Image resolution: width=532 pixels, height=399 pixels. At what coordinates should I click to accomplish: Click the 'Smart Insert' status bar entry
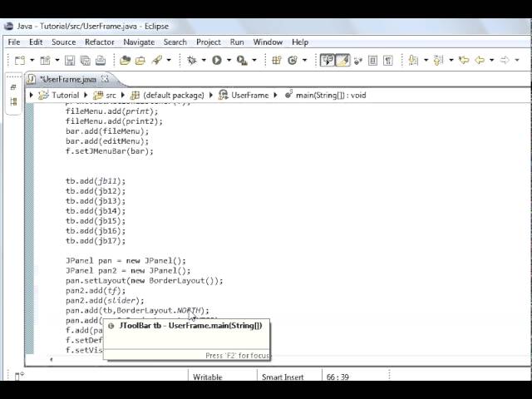click(x=283, y=377)
